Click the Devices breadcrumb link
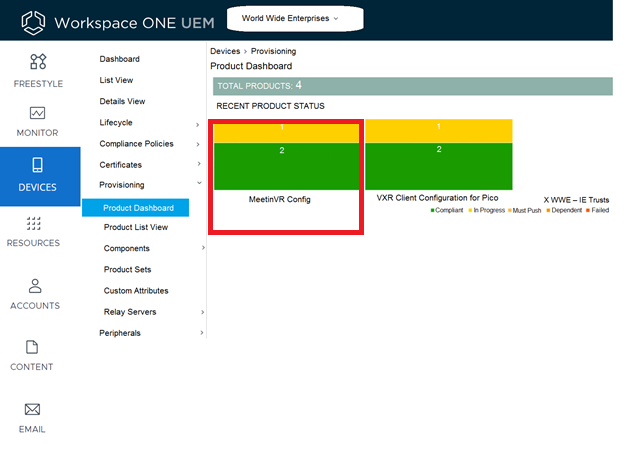629x460 pixels. [x=225, y=51]
